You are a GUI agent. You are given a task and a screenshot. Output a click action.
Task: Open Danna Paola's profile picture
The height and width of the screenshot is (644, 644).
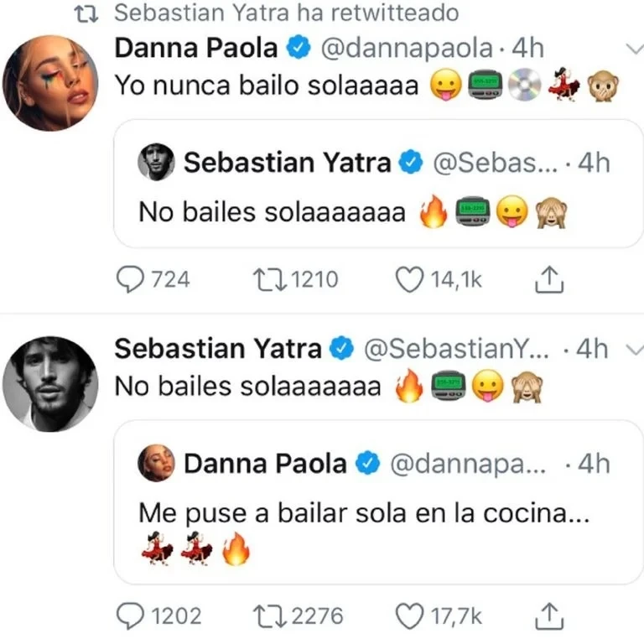(50, 84)
